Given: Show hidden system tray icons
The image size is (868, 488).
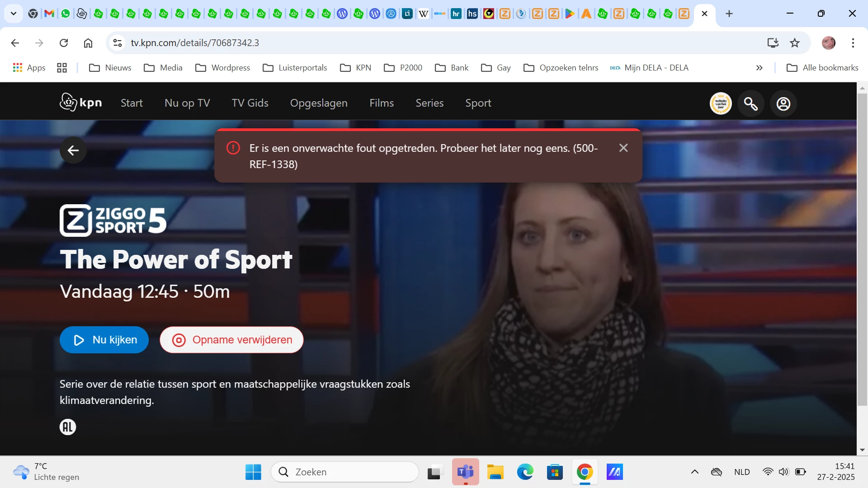Looking at the screenshot, I should 695,472.
